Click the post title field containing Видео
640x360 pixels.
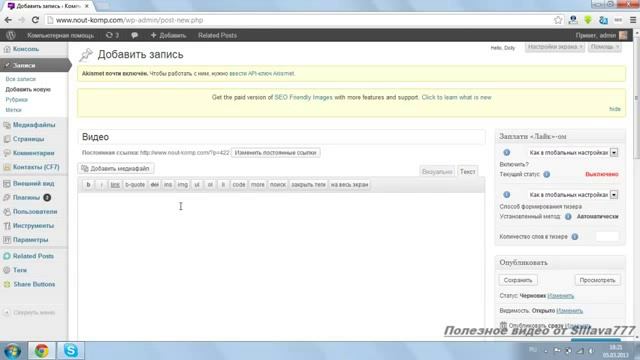click(282, 137)
